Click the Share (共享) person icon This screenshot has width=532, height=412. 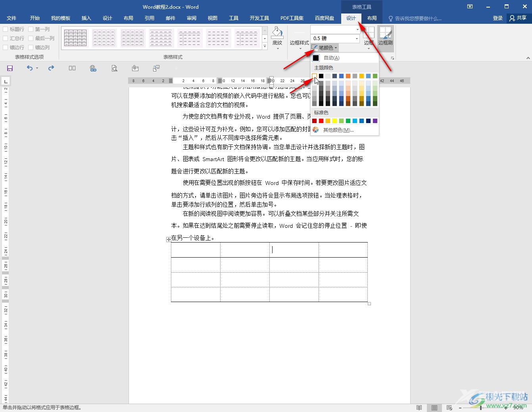[513, 18]
